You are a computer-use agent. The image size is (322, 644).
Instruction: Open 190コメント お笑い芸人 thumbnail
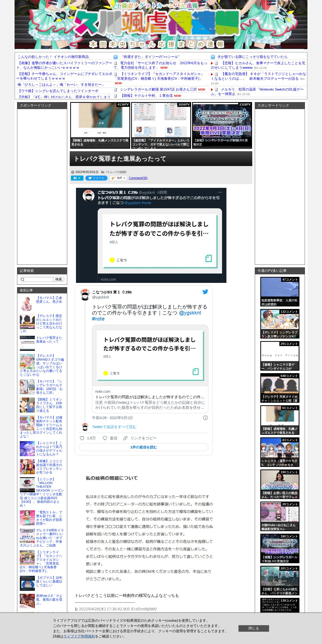pos(280,485)
